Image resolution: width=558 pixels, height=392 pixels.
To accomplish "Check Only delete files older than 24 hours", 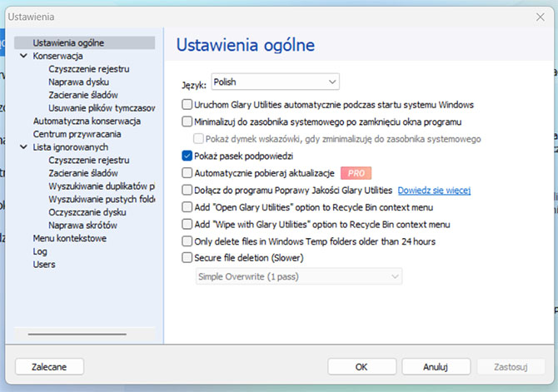I will coord(187,241).
